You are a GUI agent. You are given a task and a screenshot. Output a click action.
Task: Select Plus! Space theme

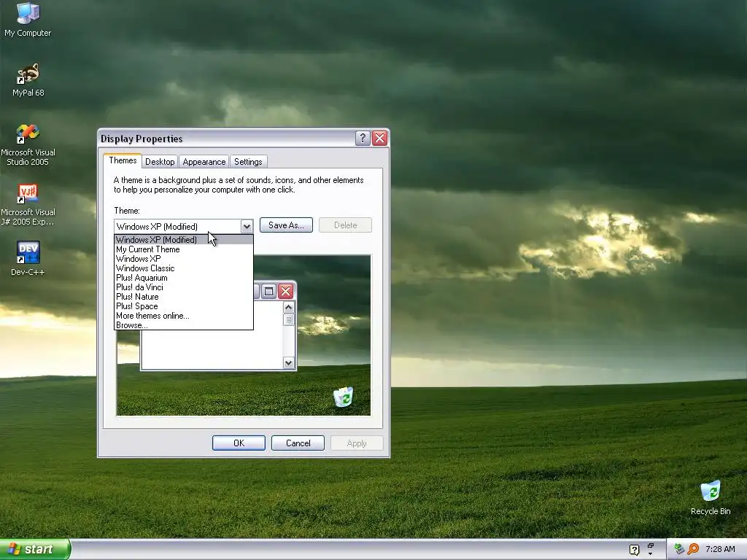pos(183,306)
